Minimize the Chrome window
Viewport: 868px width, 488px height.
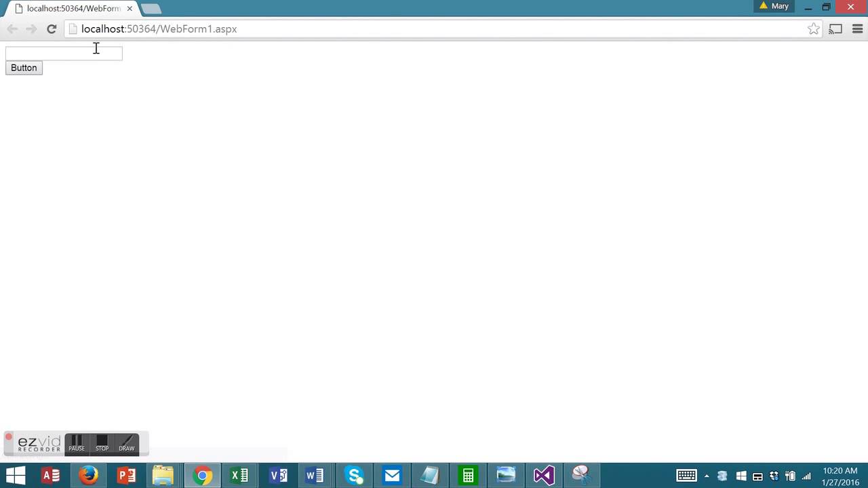pyautogui.click(x=808, y=7)
